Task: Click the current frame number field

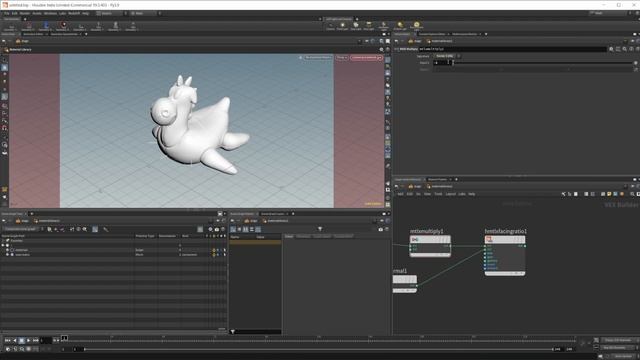Action: [46, 340]
